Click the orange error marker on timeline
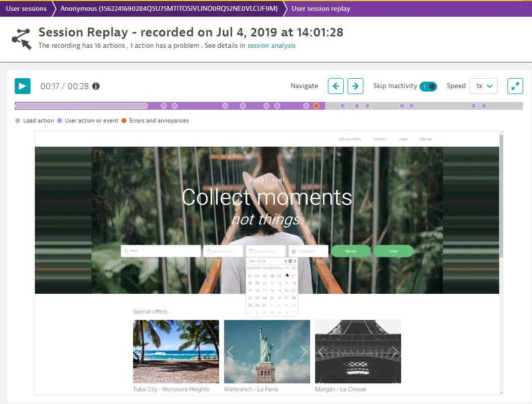Screen dimensions: 532x404 coord(316,106)
